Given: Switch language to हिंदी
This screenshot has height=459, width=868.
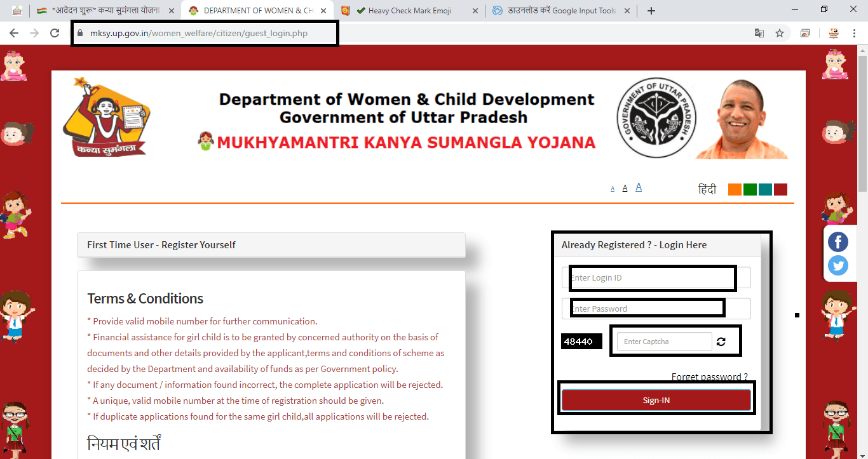Looking at the screenshot, I should click(707, 189).
